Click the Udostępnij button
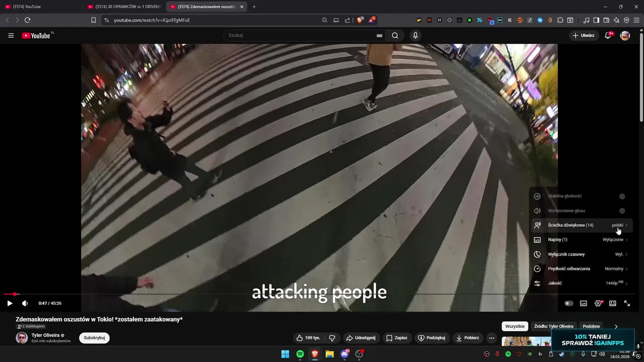Image resolution: width=644 pixels, height=362 pixels. pyautogui.click(x=361, y=338)
